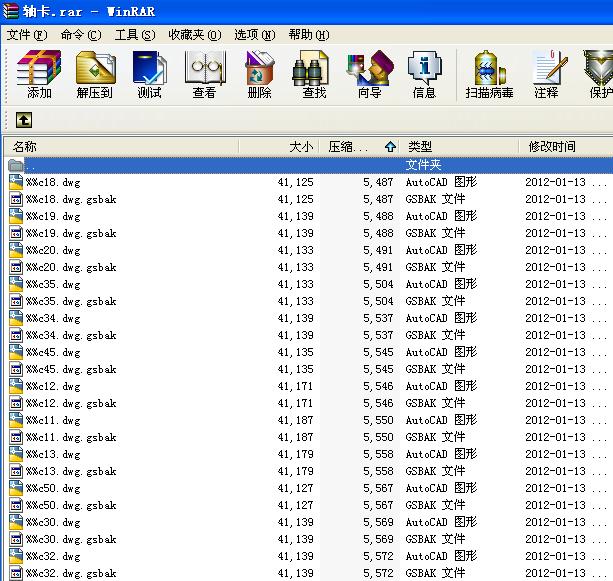Launch the Wizard (向导) icon
The width and height of the screenshot is (613, 581).
[369, 74]
